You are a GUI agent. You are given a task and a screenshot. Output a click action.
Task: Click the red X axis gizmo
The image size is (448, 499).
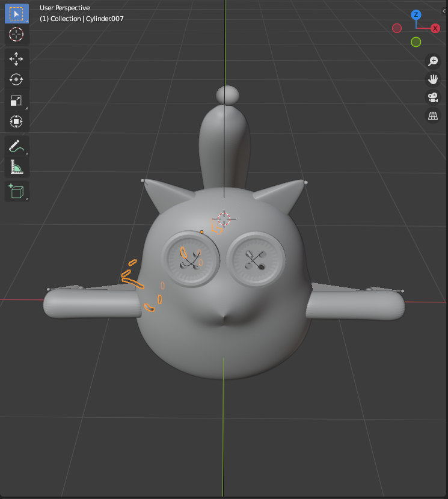click(x=435, y=28)
